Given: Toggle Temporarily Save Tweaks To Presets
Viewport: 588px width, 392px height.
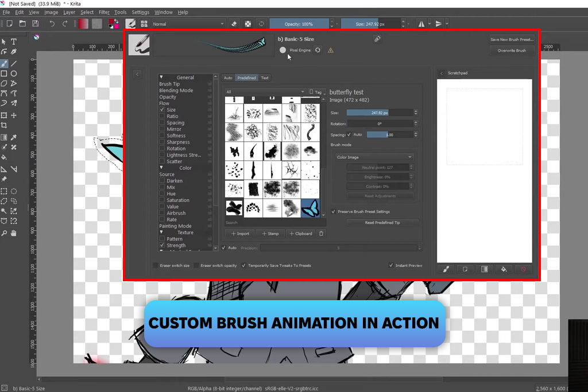Looking at the screenshot, I should pos(243,265).
